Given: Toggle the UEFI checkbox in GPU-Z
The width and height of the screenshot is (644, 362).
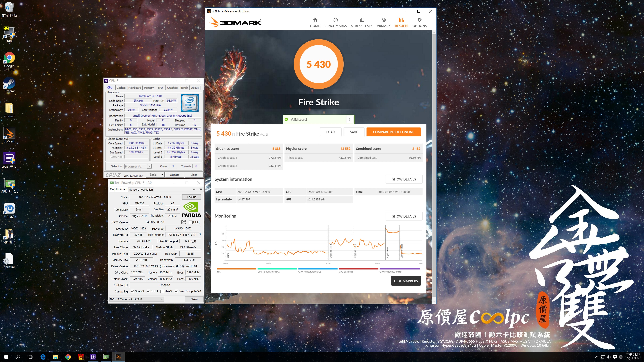Looking at the screenshot, I should click(x=191, y=222).
